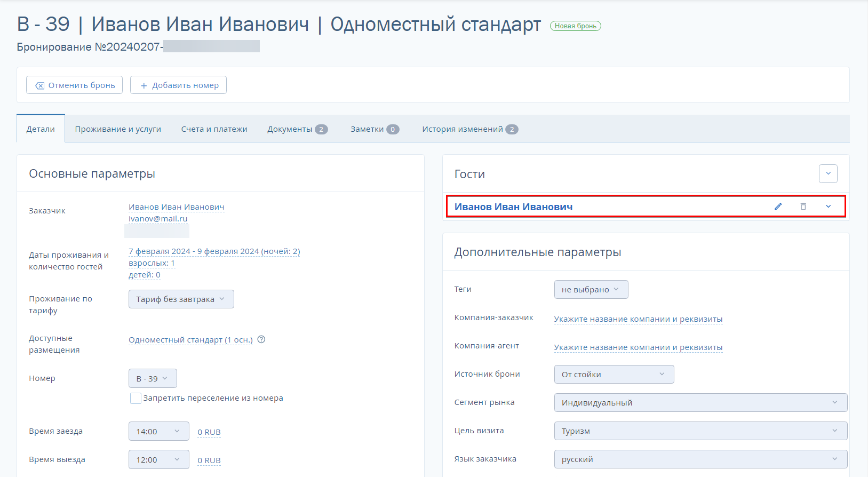Screen dimensions: 868x477
Task: Click customer link Иванов Иван Иванович
Action: point(176,207)
